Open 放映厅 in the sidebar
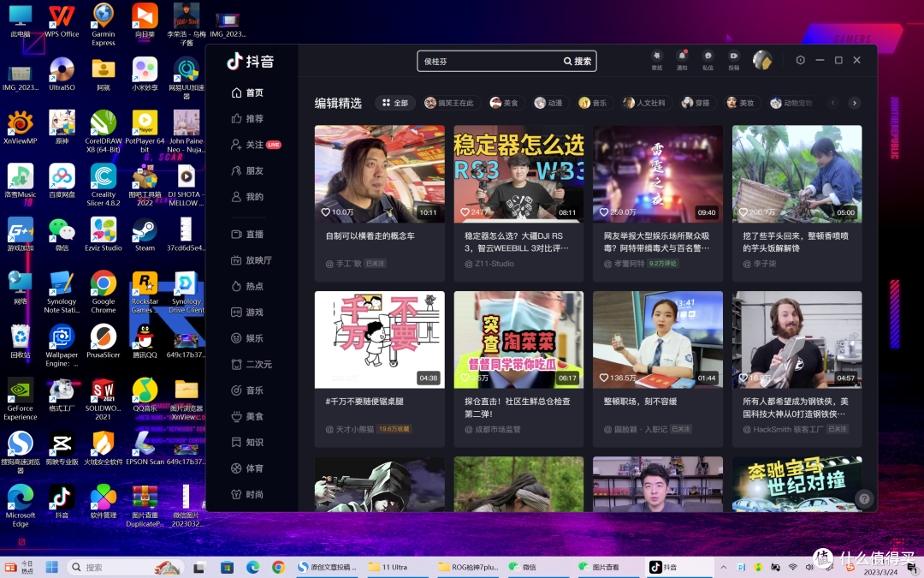Image resolution: width=924 pixels, height=578 pixels. [252, 260]
